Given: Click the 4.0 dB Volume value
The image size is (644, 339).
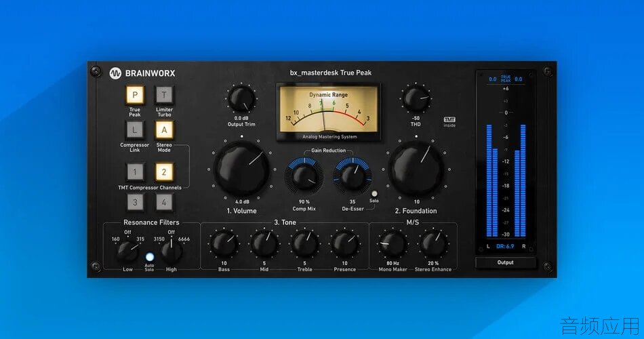Looking at the screenshot, I should (x=242, y=202).
